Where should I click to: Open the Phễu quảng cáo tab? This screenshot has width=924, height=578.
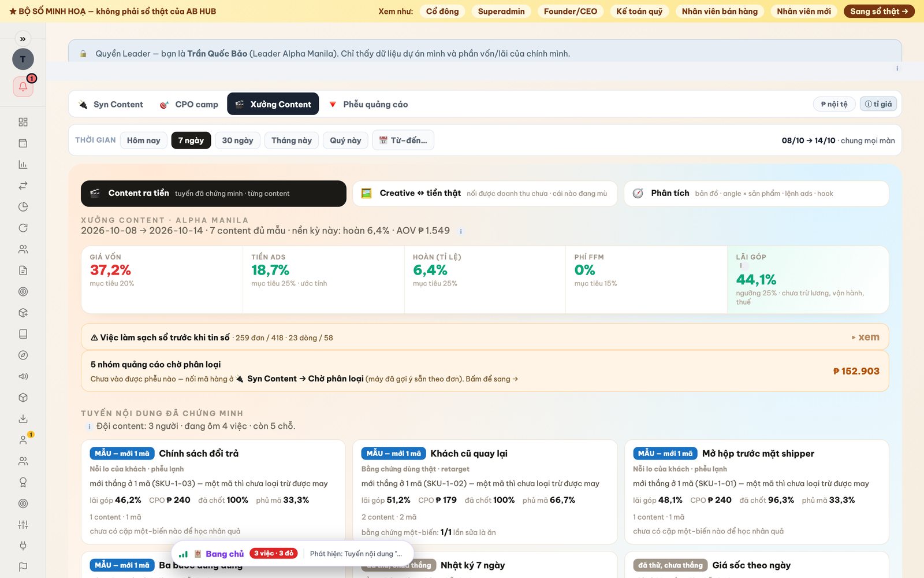368,104
